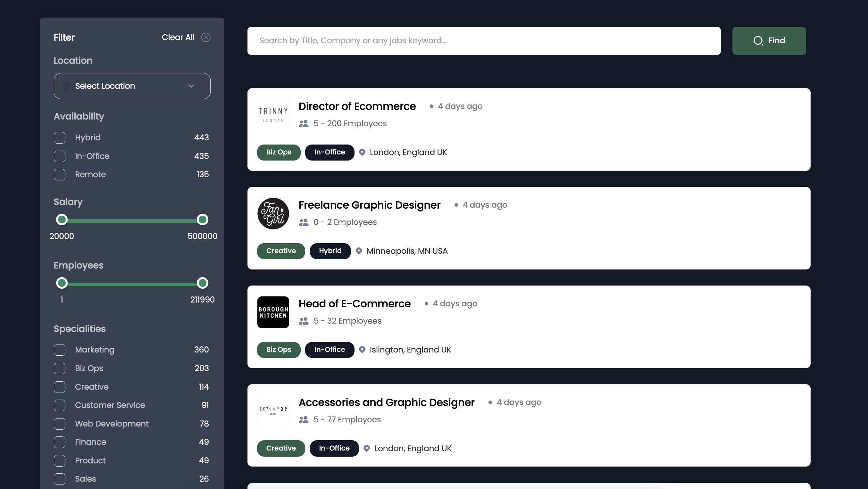This screenshot has width=868, height=489.
Task: Open the Fan Girl company logo
Action: pyautogui.click(x=273, y=213)
